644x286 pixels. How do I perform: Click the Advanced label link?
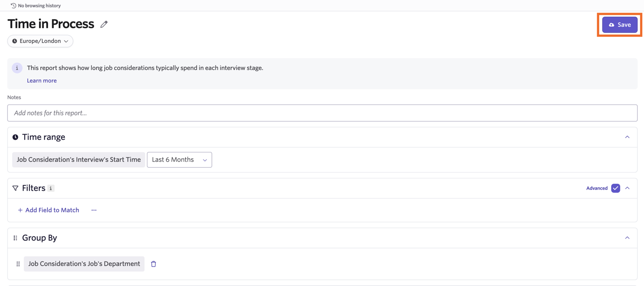[x=597, y=188]
